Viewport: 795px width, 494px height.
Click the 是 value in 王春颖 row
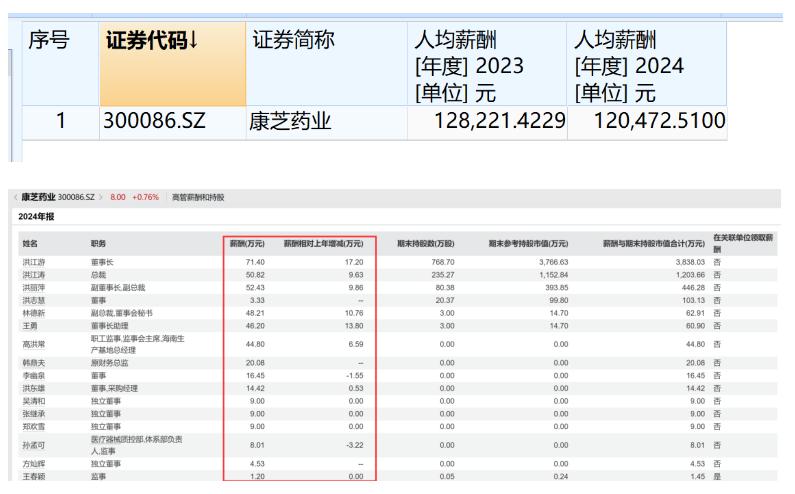coord(717,477)
